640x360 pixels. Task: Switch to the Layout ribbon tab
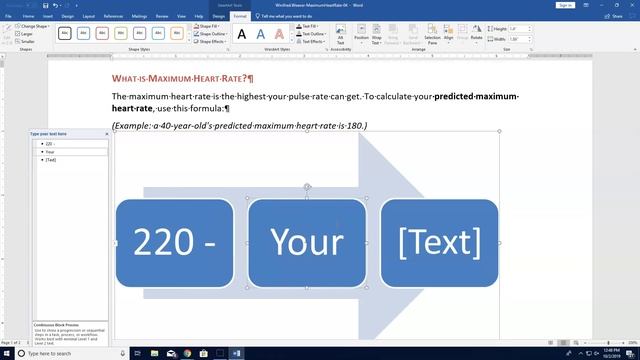[89, 16]
